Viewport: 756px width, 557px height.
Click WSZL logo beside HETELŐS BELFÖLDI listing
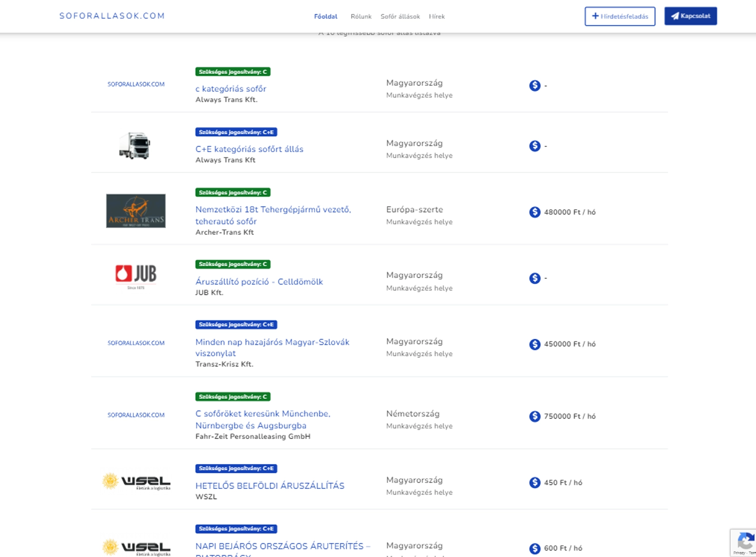pyautogui.click(x=136, y=481)
